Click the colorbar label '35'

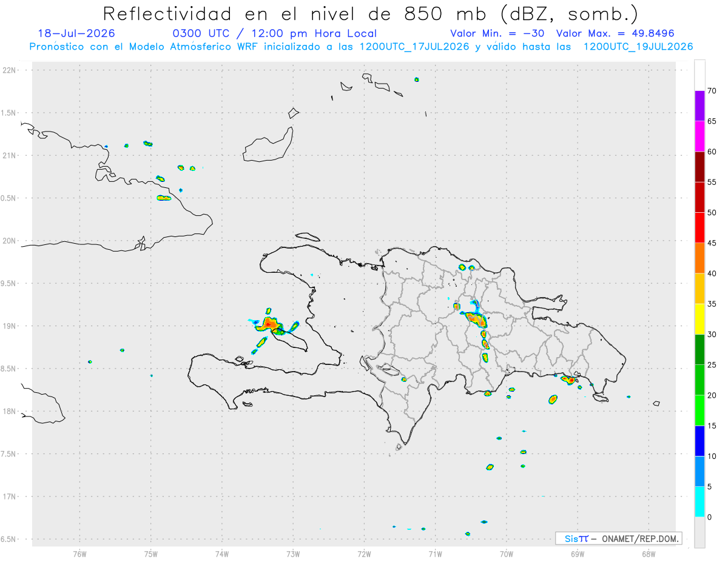(x=712, y=304)
